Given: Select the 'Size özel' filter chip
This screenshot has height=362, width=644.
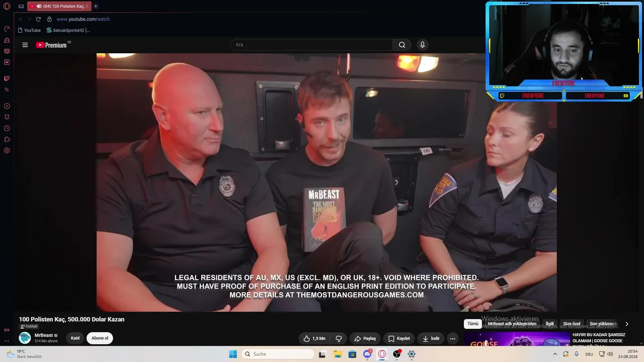Looking at the screenshot, I should [x=572, y=324].
